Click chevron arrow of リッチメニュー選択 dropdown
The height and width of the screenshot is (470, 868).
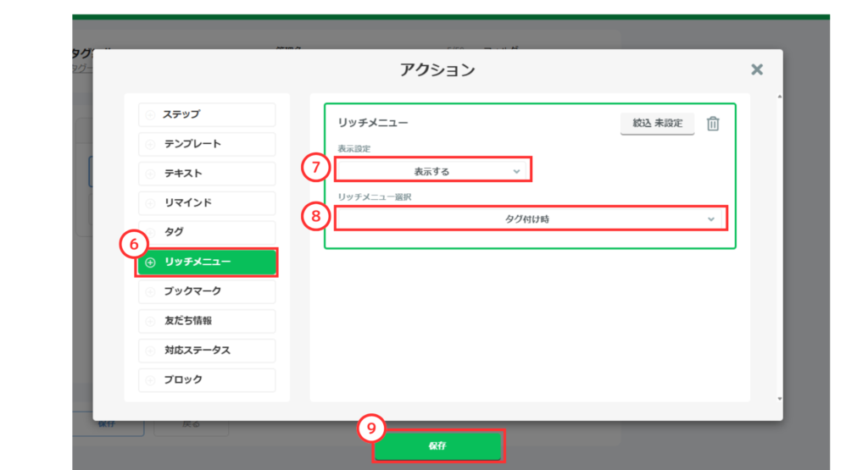tap(711, 218)
